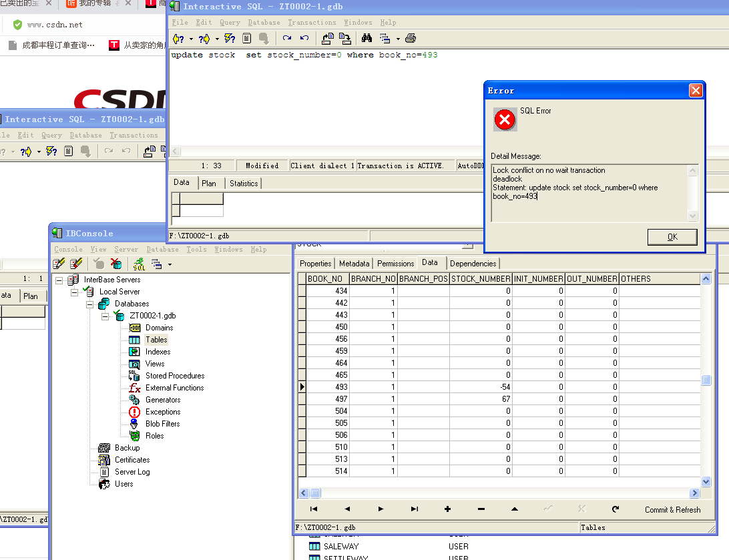Open Permissions tab of stock table
This screenshot has height=560, width=729.
point(396,264)
